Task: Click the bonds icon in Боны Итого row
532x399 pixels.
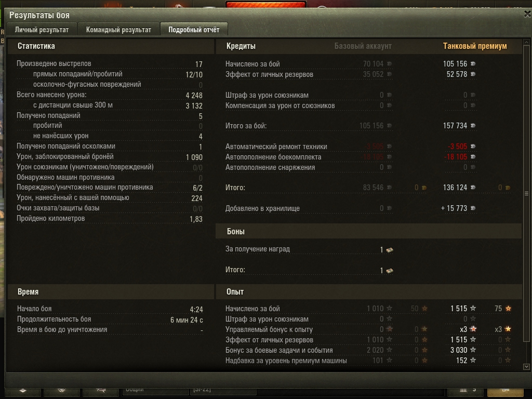Action: click(390, 271)
